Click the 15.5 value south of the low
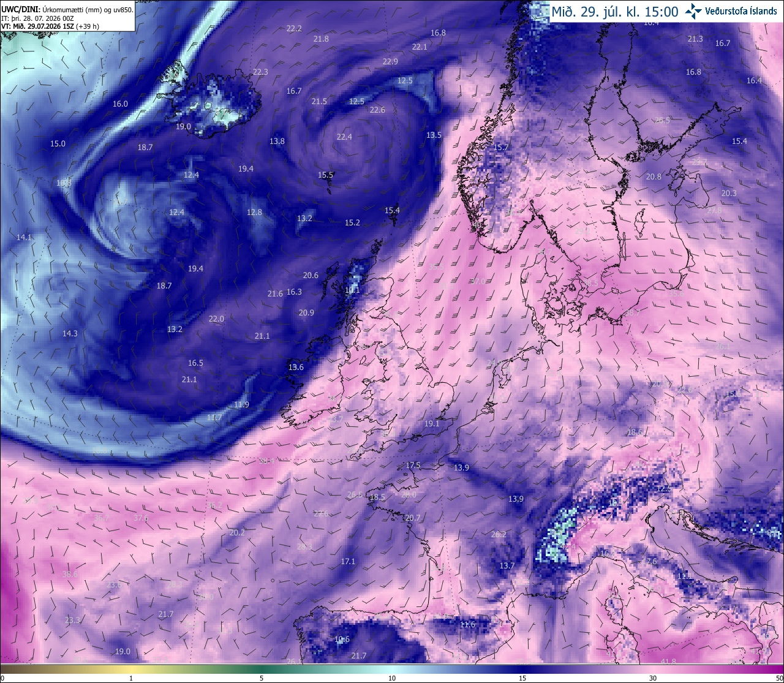Viewport: 784px width, 683px height. [x=325, y=175]
